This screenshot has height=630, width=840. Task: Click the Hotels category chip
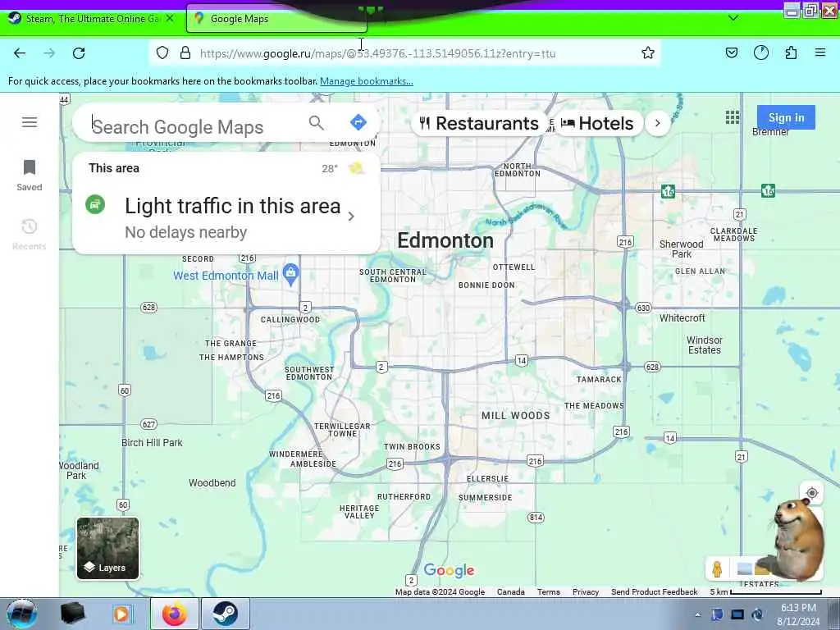click(597, 123)
